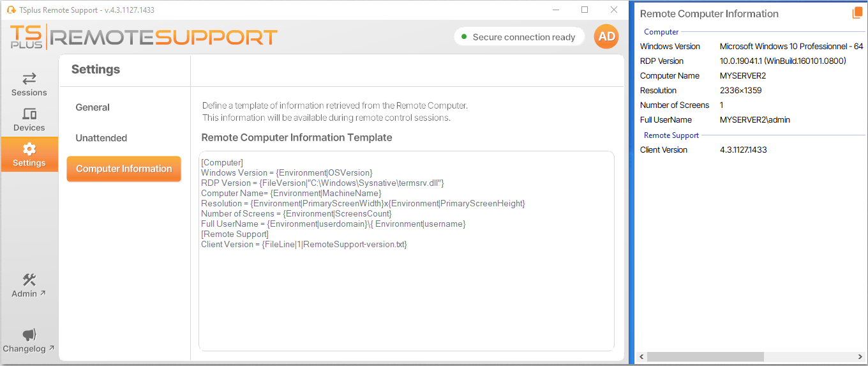The width and height of the screenshot is (868, 366).
Task: Click the Computer group header in panel
Action: click(x=661, y=31)
